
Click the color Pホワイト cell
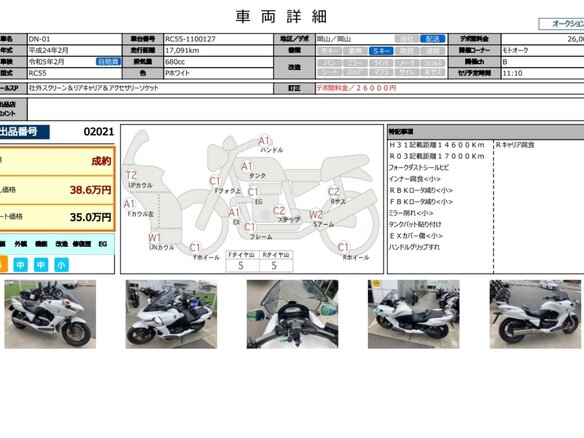coord(219,73)
